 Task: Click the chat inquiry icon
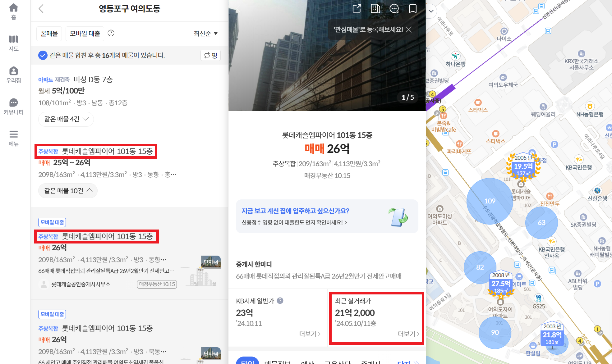394,8
